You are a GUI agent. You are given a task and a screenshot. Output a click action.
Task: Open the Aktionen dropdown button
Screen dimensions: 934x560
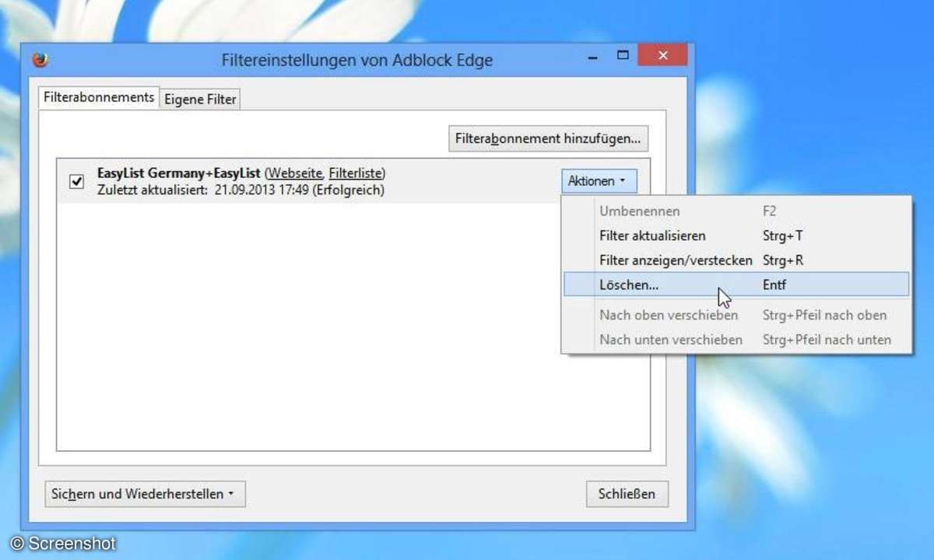pyautogui.click(x=599, y=181)
